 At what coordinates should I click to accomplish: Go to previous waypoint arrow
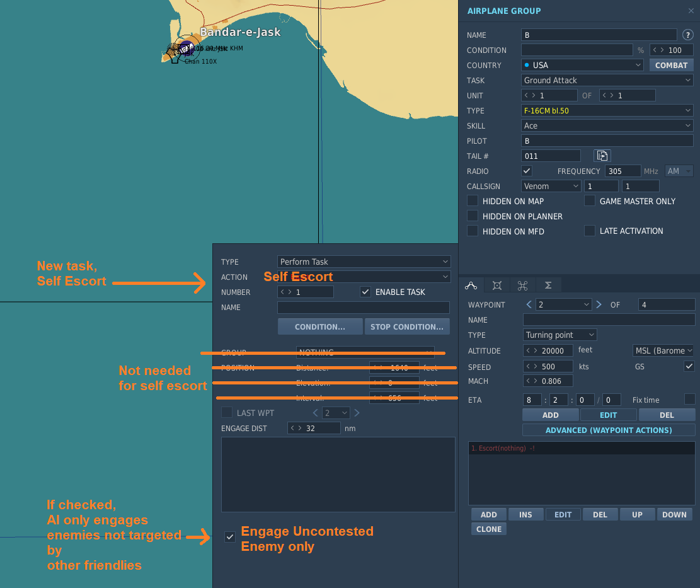529,304
